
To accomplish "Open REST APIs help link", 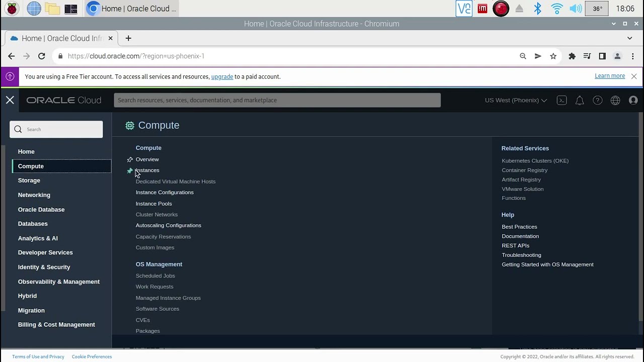I will [516, 246].
